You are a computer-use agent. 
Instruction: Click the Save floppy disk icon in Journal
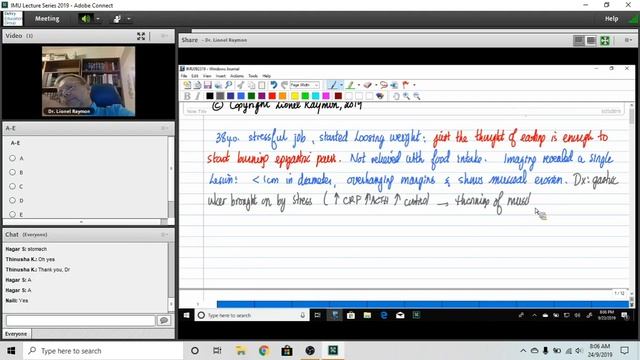[x=208, y=85]
